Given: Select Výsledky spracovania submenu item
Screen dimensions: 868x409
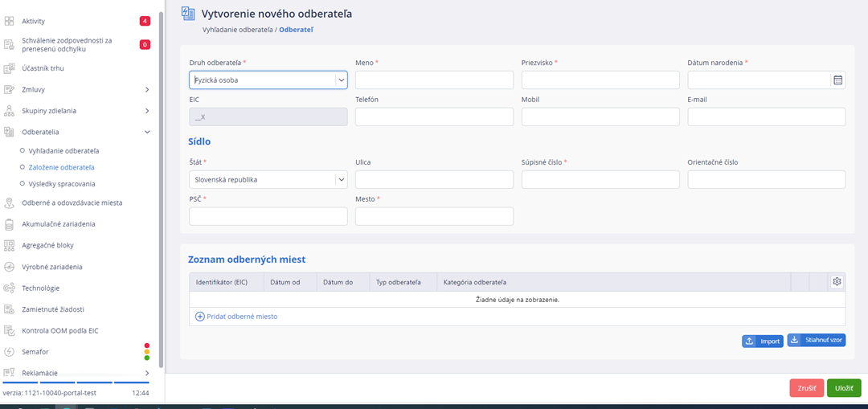Looking at the screenshot, I should pos(61,184).
